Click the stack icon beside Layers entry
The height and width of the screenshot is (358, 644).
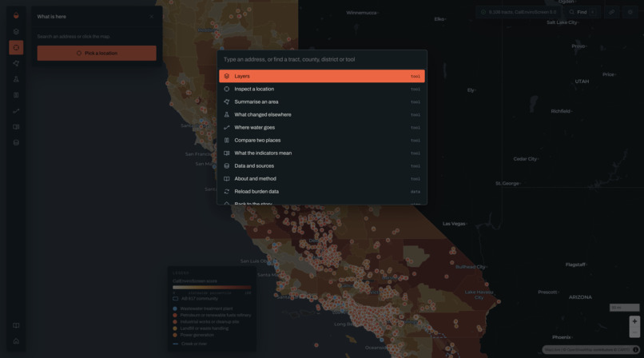click(x=227, y=77)
